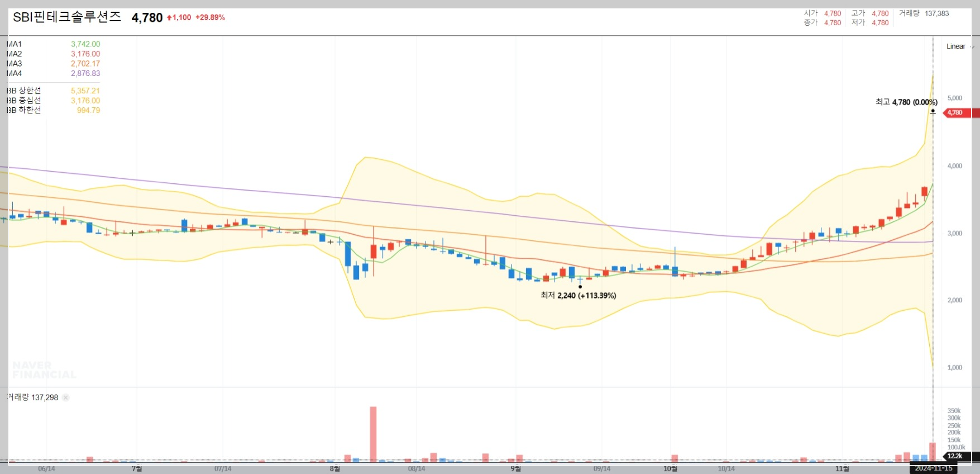Click the SBI핀테크솔루션즈 stock title
This screenshot has height=474, width=980.
67,17
